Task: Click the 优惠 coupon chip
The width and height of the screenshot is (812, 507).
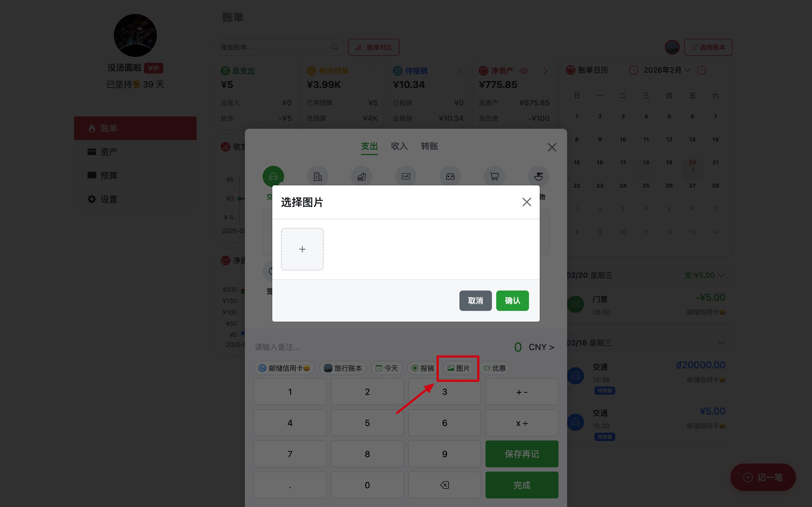Action: [495, 368]
